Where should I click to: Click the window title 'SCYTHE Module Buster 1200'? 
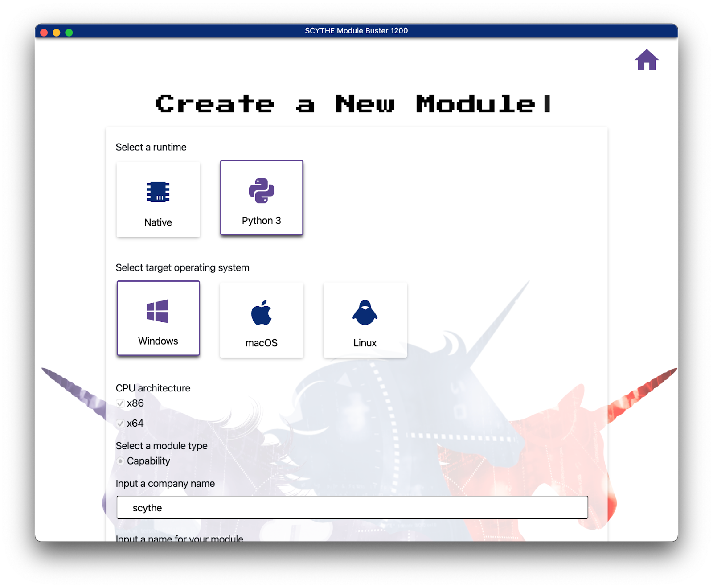[x=356, y=31]
